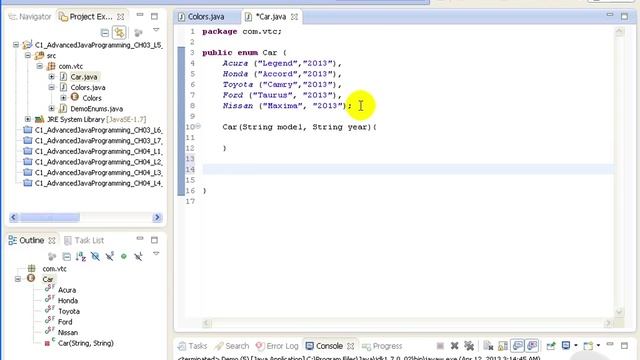The width and height of the screenshot is (640, 360).
Task: Place cursor on empty line 14 in editor
Action: (x=408, y=169)
